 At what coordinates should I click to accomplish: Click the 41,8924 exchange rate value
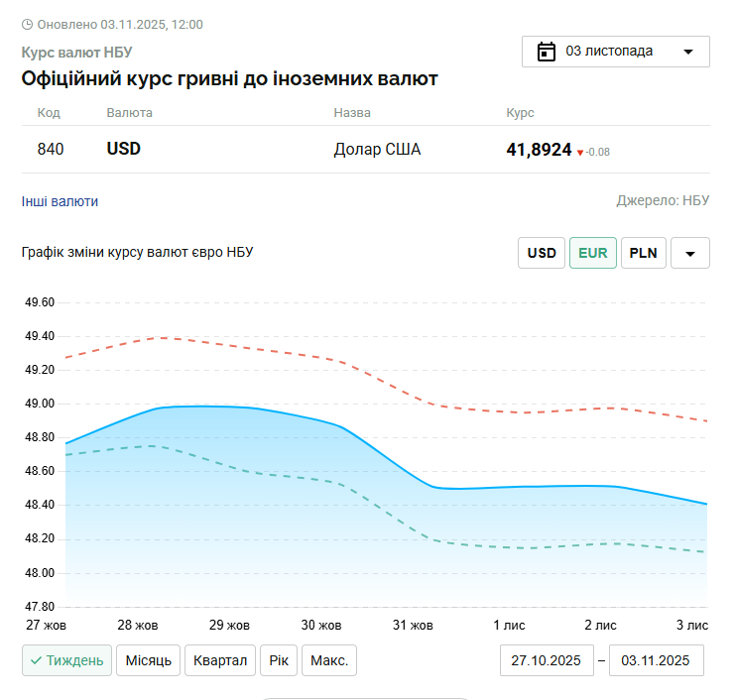(539, 150)
